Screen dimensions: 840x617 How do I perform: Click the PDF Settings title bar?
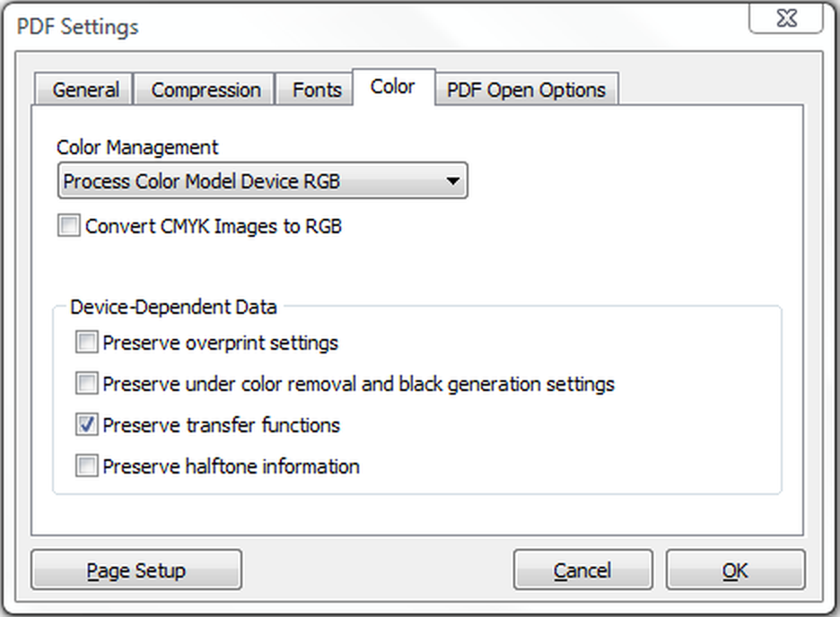pos(375,26)
